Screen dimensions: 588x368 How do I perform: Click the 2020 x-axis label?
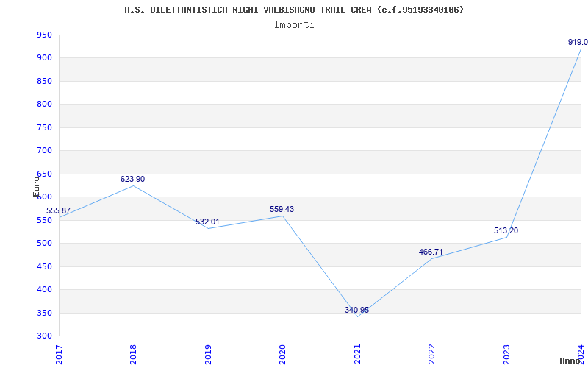(x=282, y=355)
